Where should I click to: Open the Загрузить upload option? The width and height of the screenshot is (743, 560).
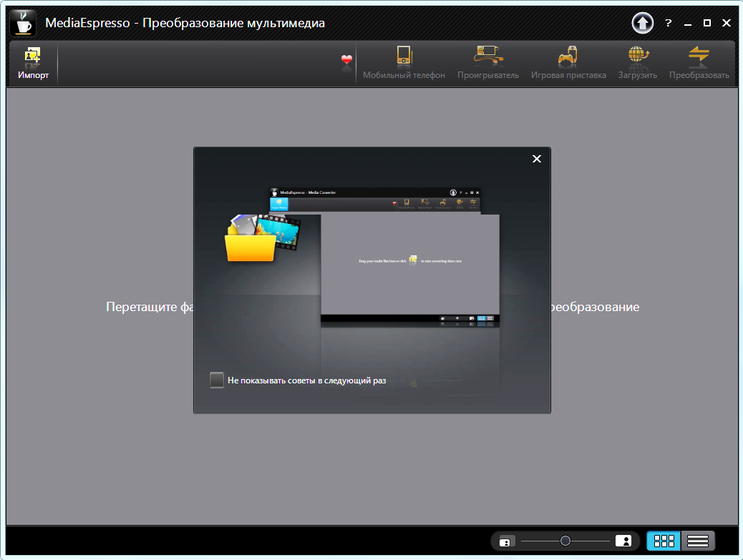pyautogui.click(x=637, y=57)
